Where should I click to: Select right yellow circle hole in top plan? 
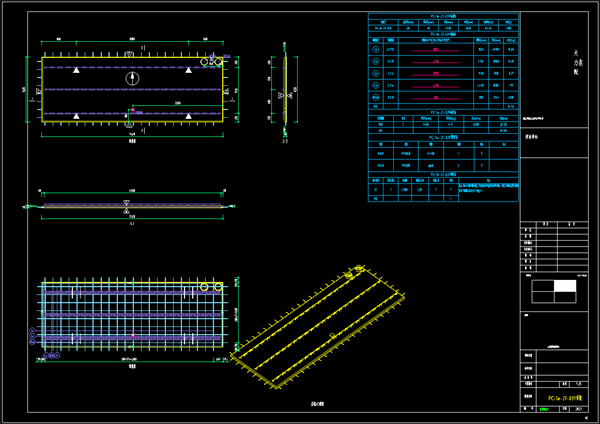(x=218, y=62)
